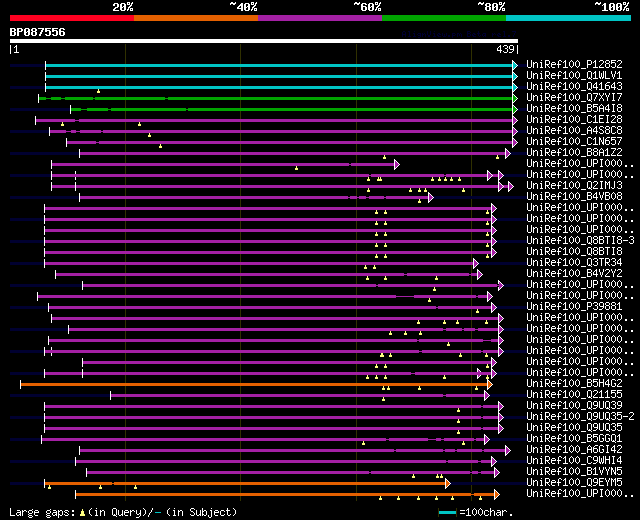Click the orange ~40% identity color segment
Screen dimensions: 640x520
196,18
